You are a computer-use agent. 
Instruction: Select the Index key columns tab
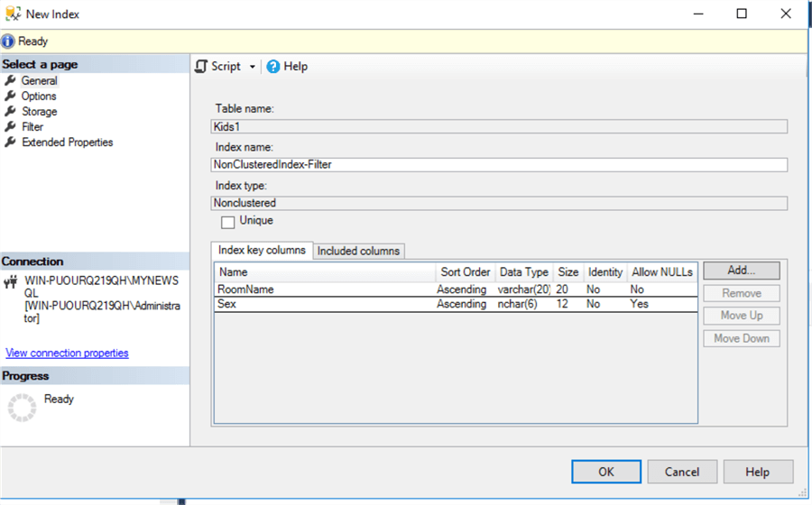click(x=262, y=250)
